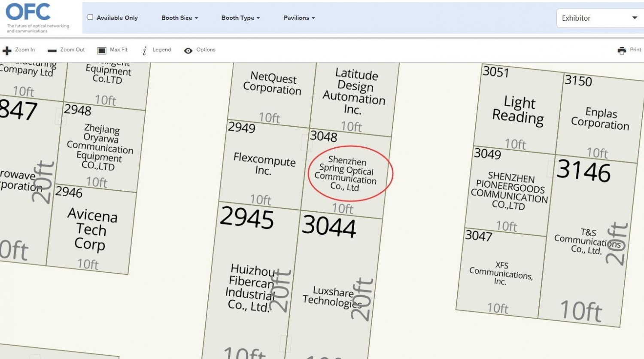Select the Shenzhen Spring Optical Communication booth
Image resolution: width=644 pixels, height=359 pixels.
346,174
